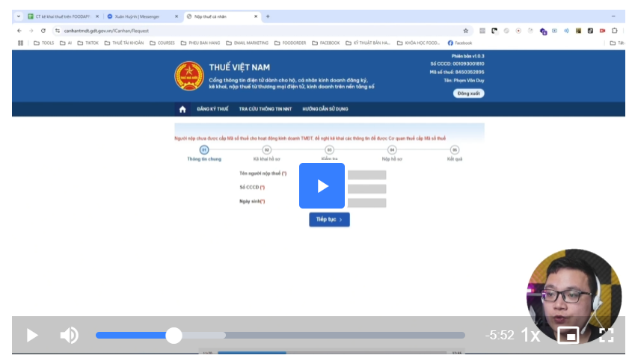Click the Kê khai hồ sơ step circle
The height and width of the screenshot is (364, 635).
(267, 150)
